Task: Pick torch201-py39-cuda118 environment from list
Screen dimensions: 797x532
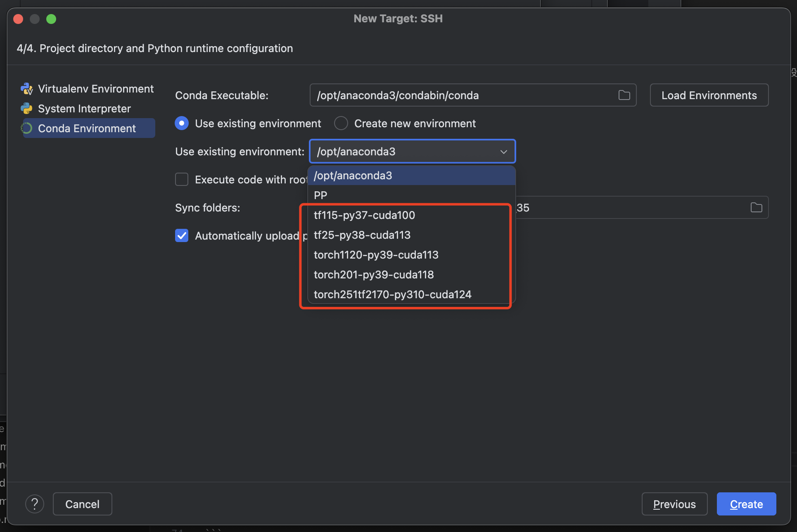Action: (x=374, y=275)
